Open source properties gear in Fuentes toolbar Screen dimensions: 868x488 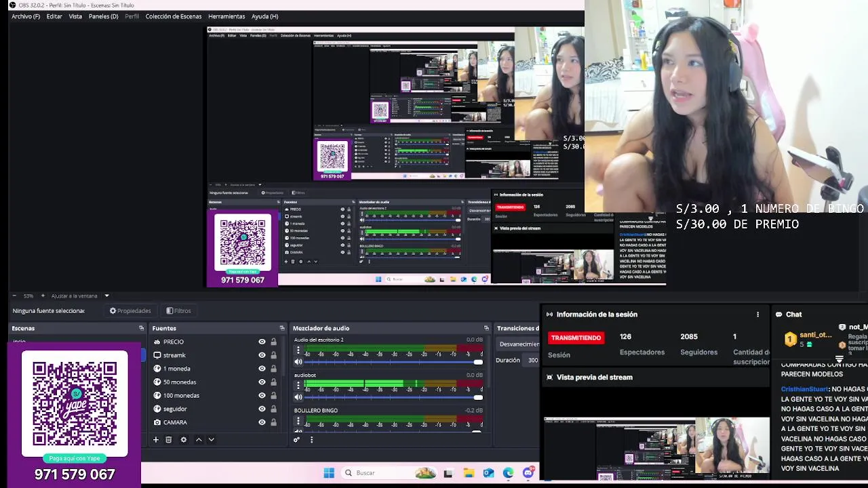pos(183,440)
